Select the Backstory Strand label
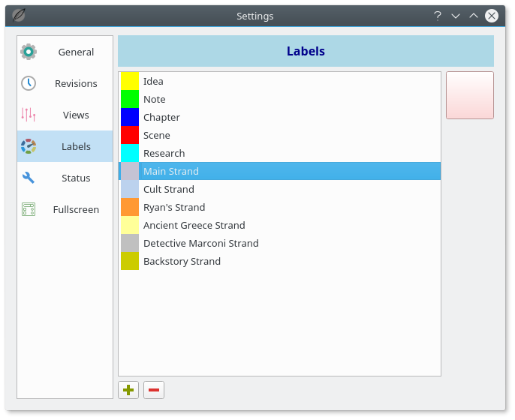 click(x=182, y=261)
